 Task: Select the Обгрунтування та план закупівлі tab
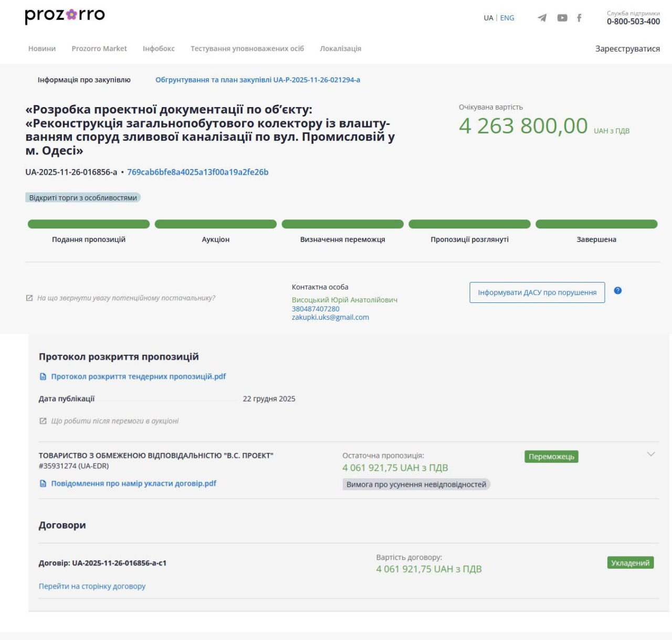point(258,80)
